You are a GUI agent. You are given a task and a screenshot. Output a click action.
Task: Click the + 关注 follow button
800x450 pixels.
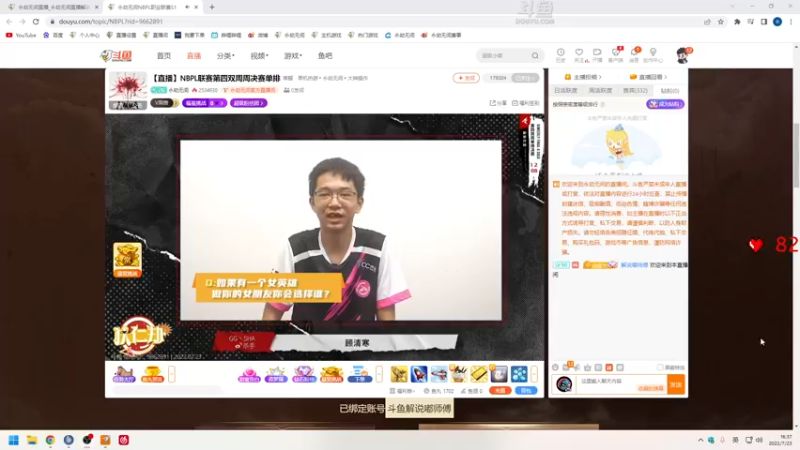466,78
